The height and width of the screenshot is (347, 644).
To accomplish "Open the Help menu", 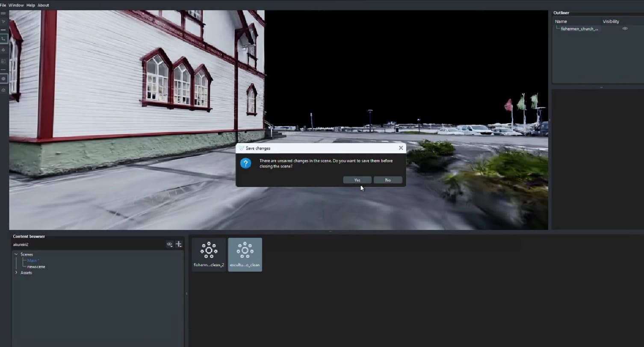I will click(x=30, y=5).
